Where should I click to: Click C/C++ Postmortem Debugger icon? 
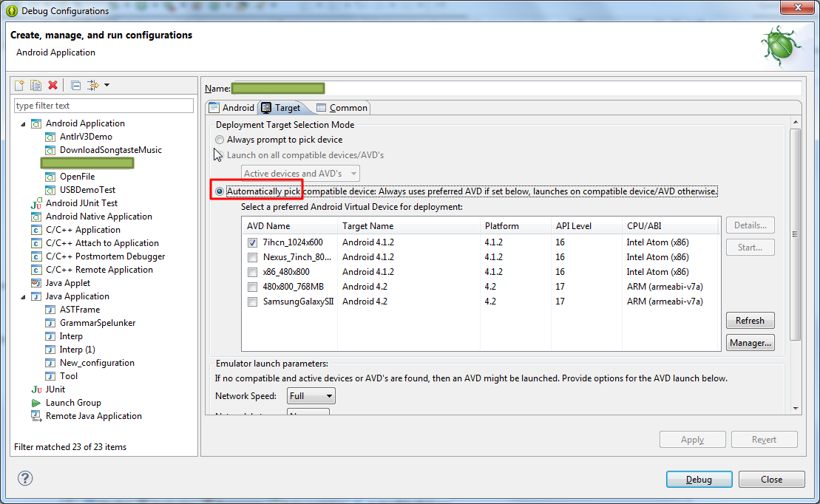(36, 256)
